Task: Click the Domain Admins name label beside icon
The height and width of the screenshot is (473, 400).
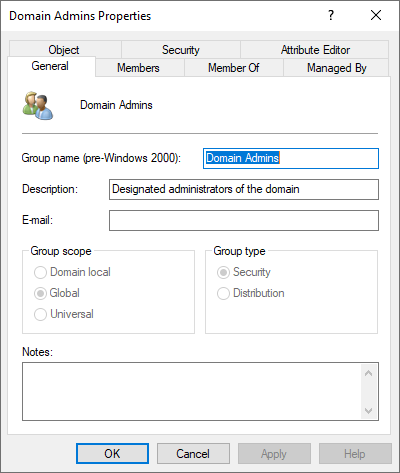Action: 116,105
